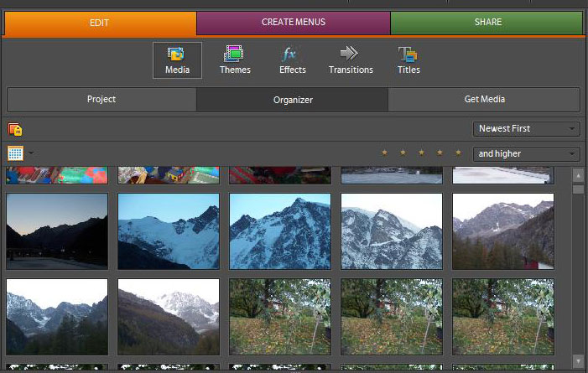Viewport: 588px width, 373px height.
Task: Set rating filter to two stars
Action: coord(403,153)
